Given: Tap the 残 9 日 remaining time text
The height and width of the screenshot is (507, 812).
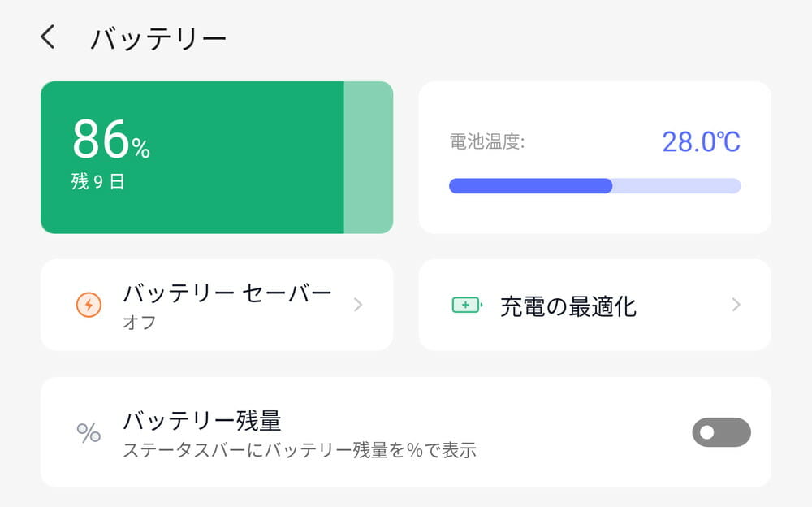Looking at the screenshot, I should 98,182.
